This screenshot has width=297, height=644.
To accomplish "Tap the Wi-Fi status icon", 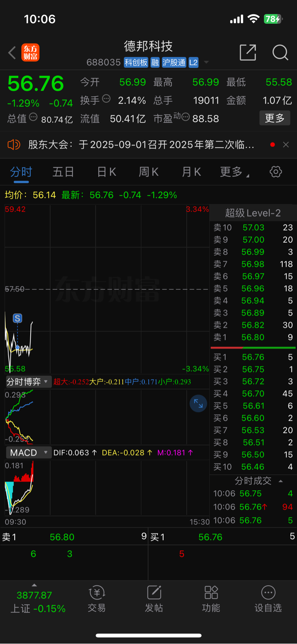I will pos(253,19).
